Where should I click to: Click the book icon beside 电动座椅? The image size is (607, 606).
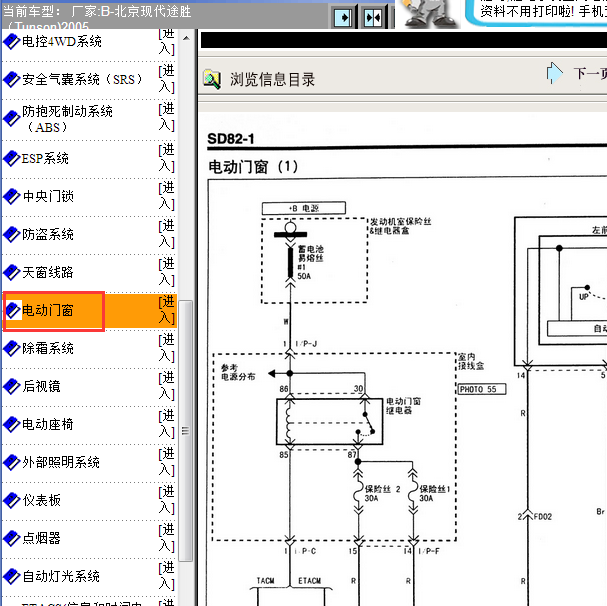point(11,424)
